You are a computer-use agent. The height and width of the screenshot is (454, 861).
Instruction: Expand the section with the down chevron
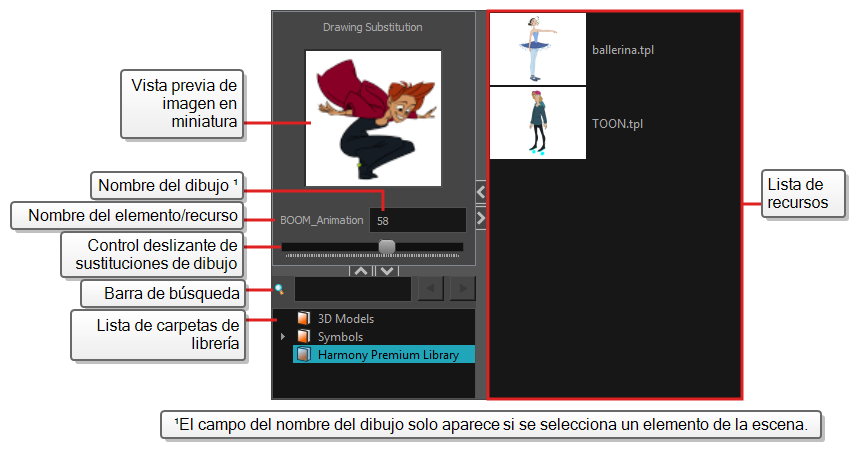point(387,271)
